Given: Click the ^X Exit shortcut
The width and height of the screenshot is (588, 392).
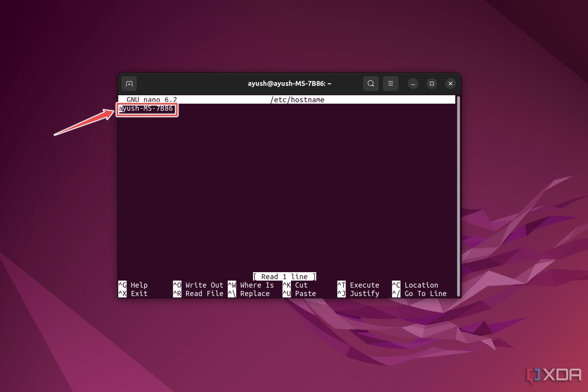Looking at the screenshot, I should point(133,293).
